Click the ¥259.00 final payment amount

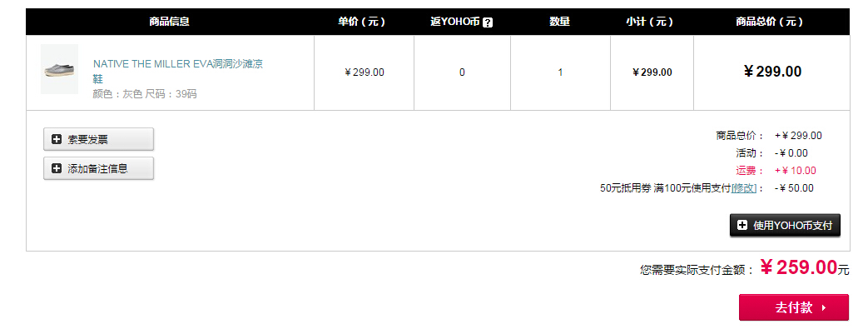[797, 267]
